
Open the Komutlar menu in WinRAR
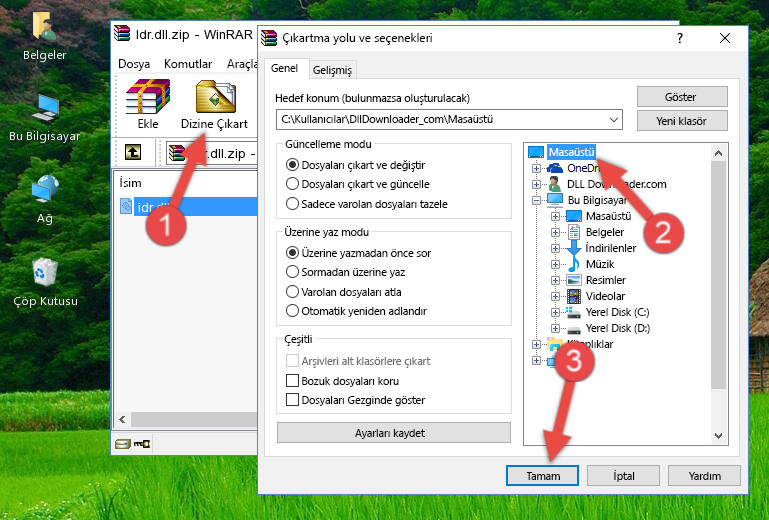tap(188, 64)
